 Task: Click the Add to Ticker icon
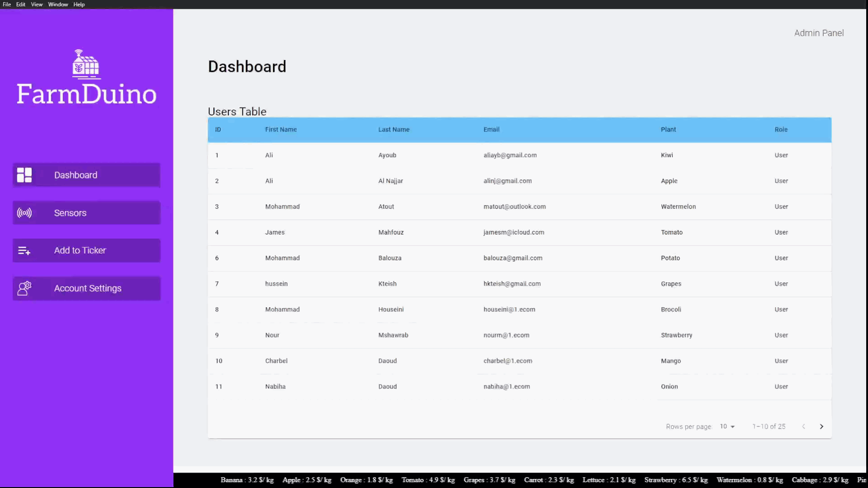click(24, 250)
